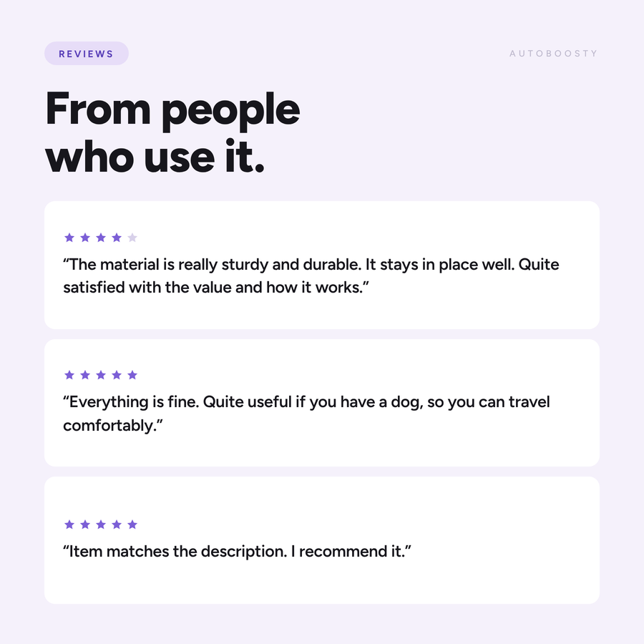Click the first star of the bottom review

[x=69, y=524]
